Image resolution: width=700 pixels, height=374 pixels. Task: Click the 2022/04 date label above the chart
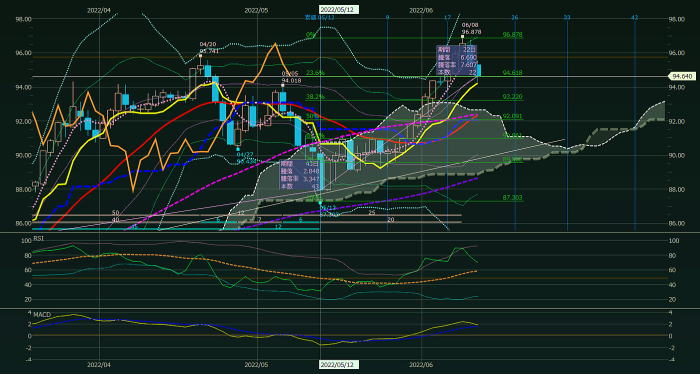pos(99,10)
